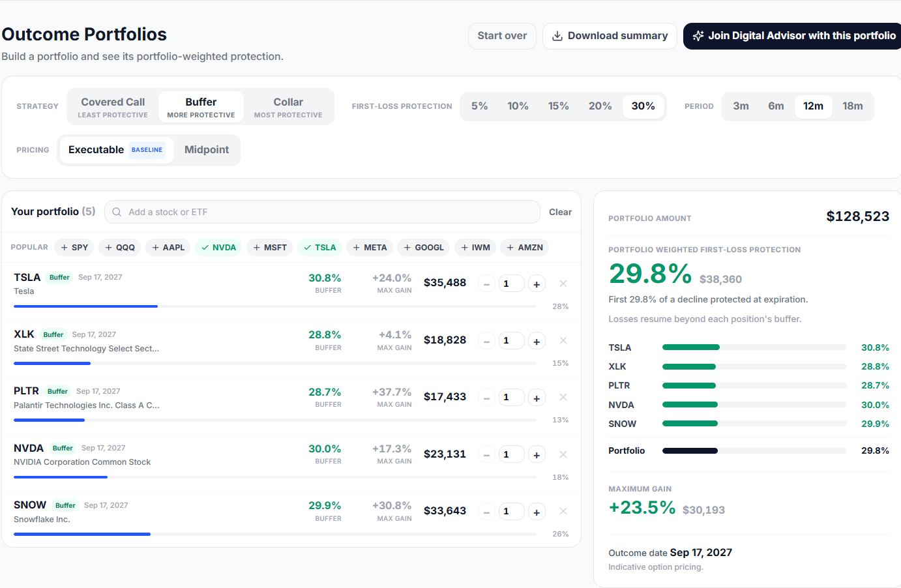Select Midpoint pricing
Viewport: 901px width, 588px height.
(207, 150)
